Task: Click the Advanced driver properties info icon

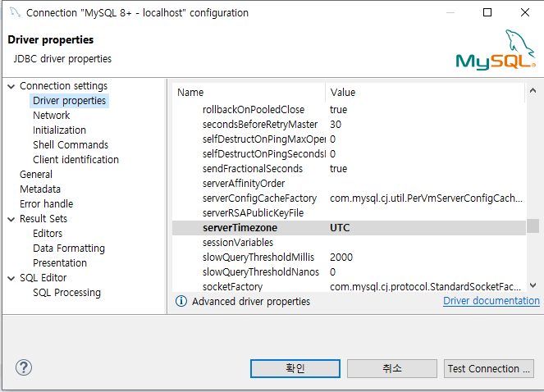Action: (x=181, y=301)
